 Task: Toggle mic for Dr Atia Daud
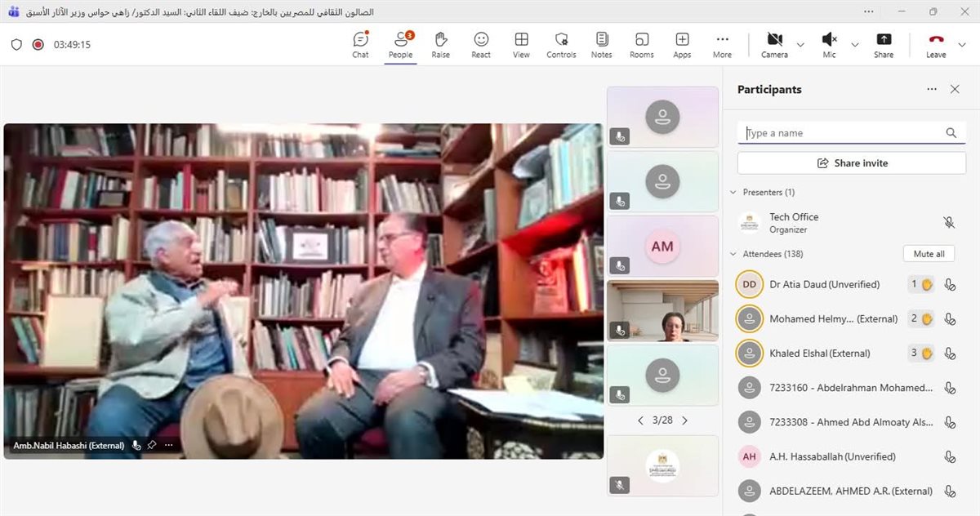tap(950, 285)
